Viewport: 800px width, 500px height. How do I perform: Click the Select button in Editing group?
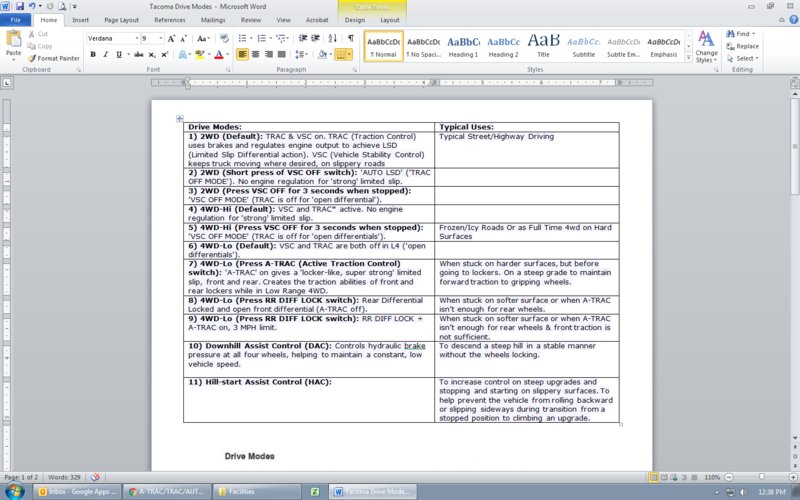tap(742, 58)
